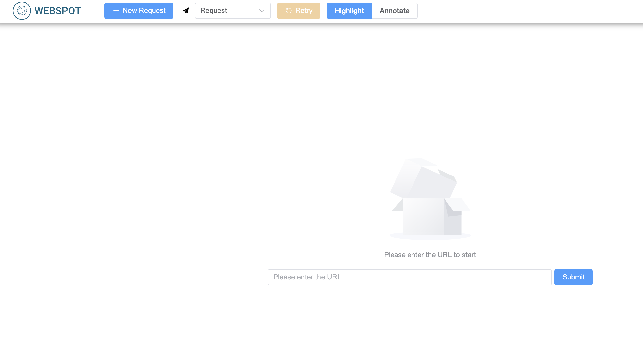This screenshot has height=364, width=643.
Task: Switch to Highlight mode
Action: pos(349,11)
